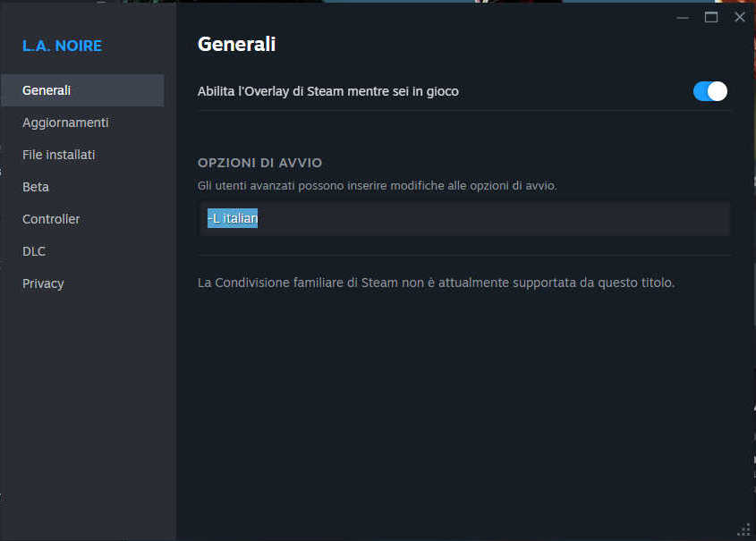Click the Abilita l'Overlay di Steam label
Screen dimensions: 756x541
coord(327,91)
